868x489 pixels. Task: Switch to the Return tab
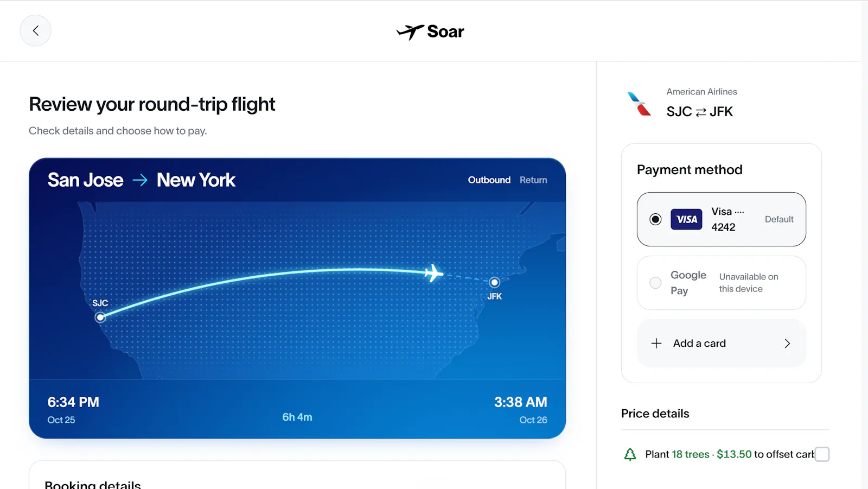(533, 180)
